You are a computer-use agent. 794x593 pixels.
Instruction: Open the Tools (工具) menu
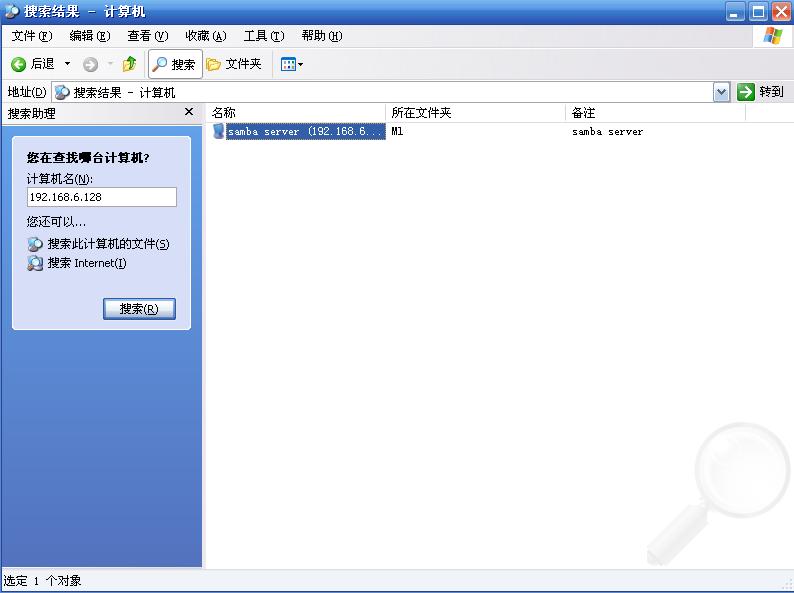pyautogui.click(x=263, y=36)
